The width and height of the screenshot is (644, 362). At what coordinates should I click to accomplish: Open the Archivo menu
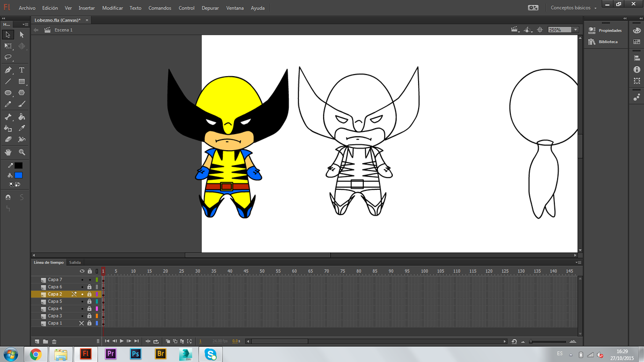pos(27,8)
